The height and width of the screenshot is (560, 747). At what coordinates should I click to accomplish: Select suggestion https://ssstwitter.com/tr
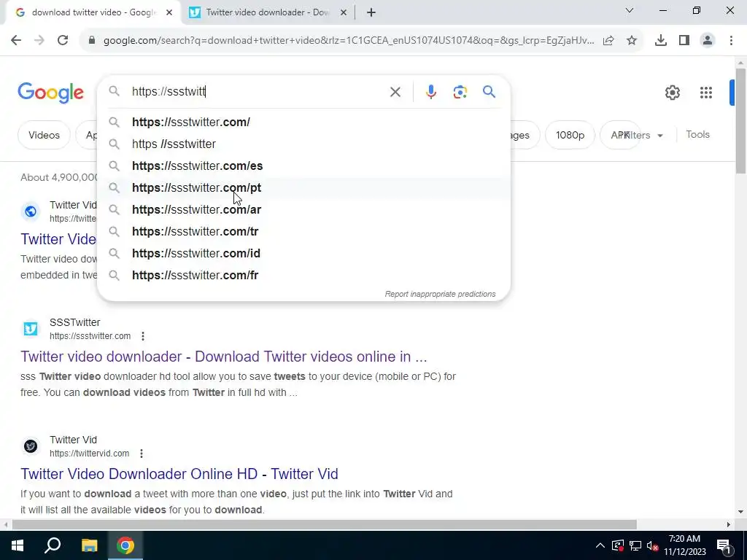pos(303,231)
